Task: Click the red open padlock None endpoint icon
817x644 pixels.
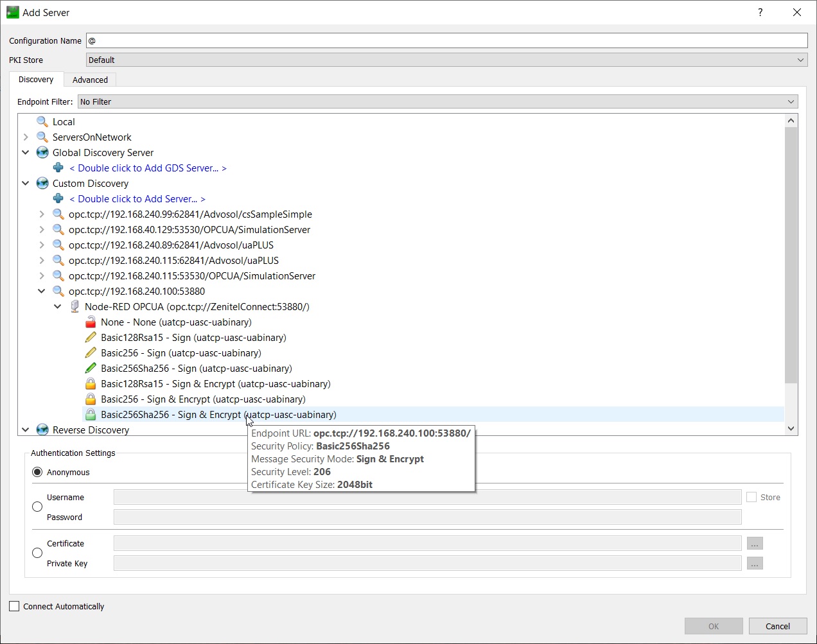Action: (x=91, y=322)
